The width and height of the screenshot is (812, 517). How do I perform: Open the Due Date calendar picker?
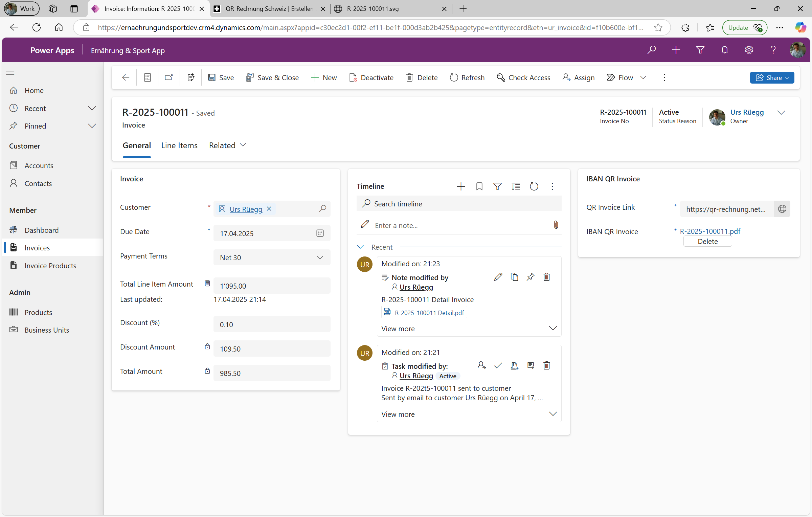pos(320,233)
